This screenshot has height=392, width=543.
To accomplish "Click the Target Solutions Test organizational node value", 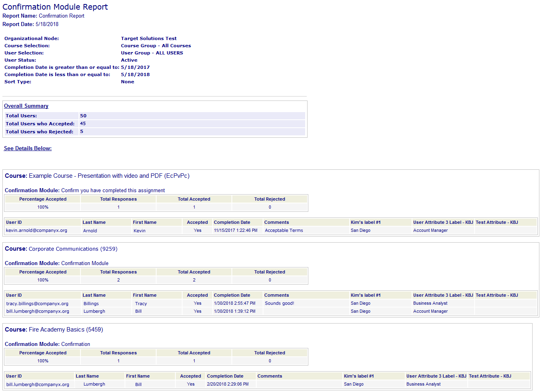I will pyautogui.click(x=149, y=39).
